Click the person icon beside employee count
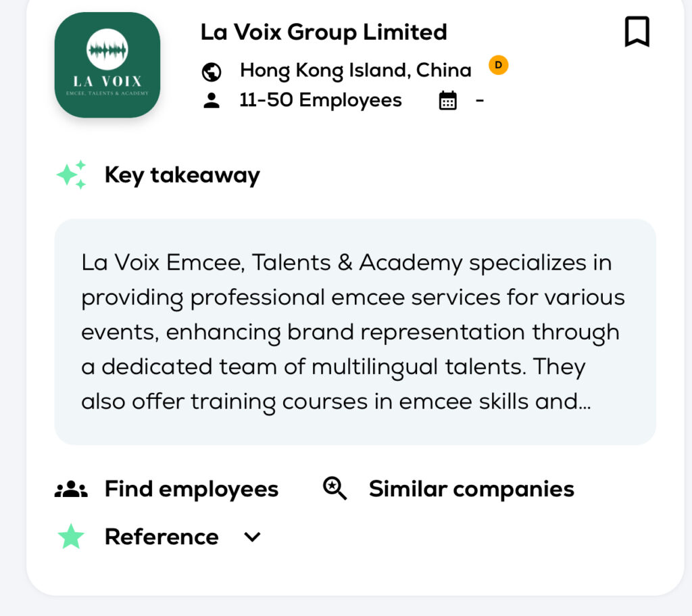The width and height of the screenshot is (692, 616). 212,101
